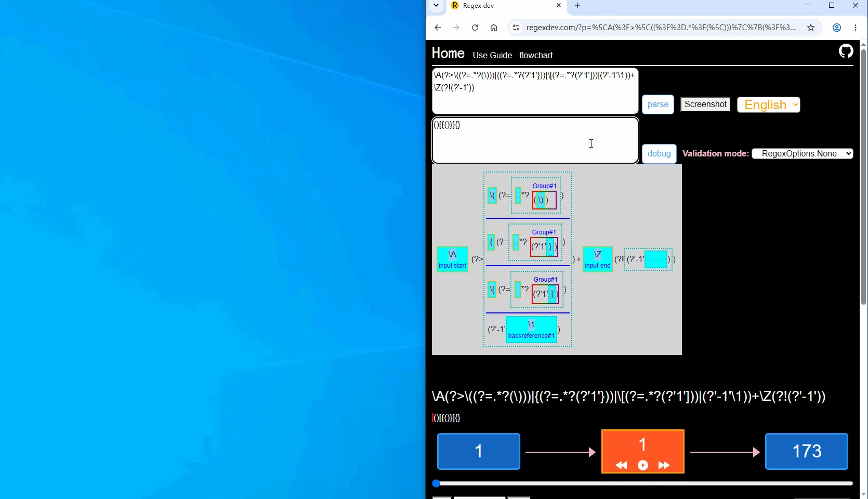Open the flowchart link

(536, 55)
